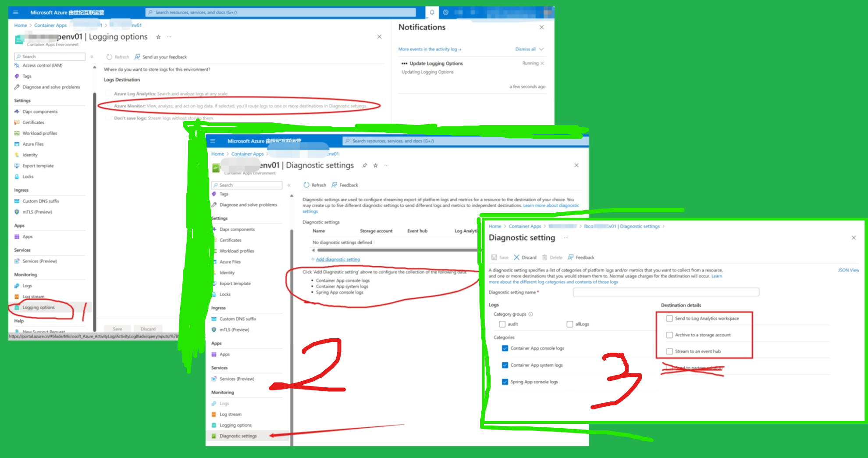Select Diagnostic settings in Monitoring menu

coord(238,436)
